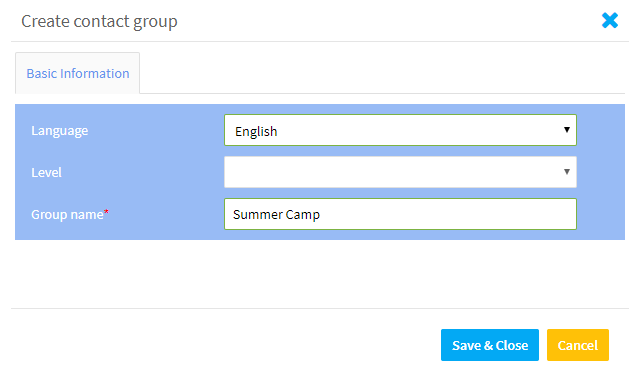Dismiss the form via Cancel
Image resolution: width=640 pixels, height=370 pixels.
click(578, 345)
